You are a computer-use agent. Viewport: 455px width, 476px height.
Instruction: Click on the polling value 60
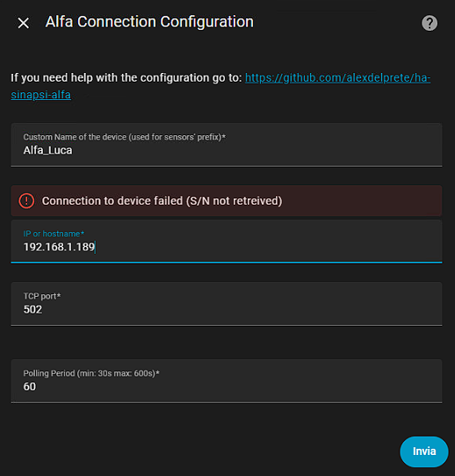click(30, 386)
